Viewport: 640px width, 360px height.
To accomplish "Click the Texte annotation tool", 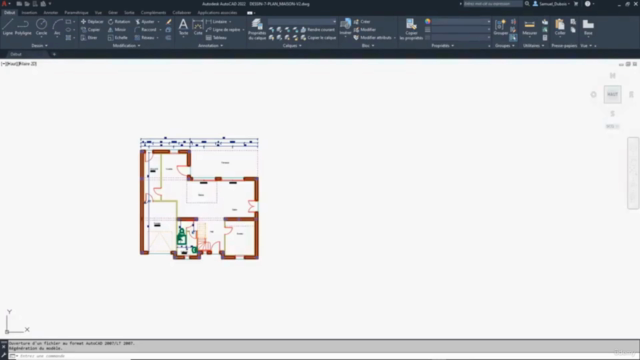I will point(183,27).
